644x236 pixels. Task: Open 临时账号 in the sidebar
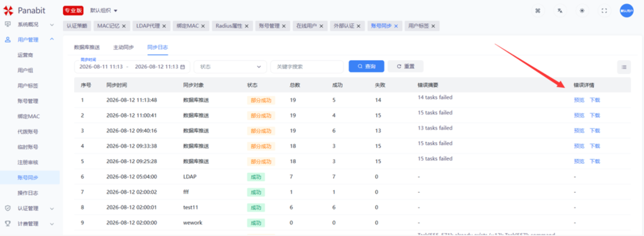[28, 147]
